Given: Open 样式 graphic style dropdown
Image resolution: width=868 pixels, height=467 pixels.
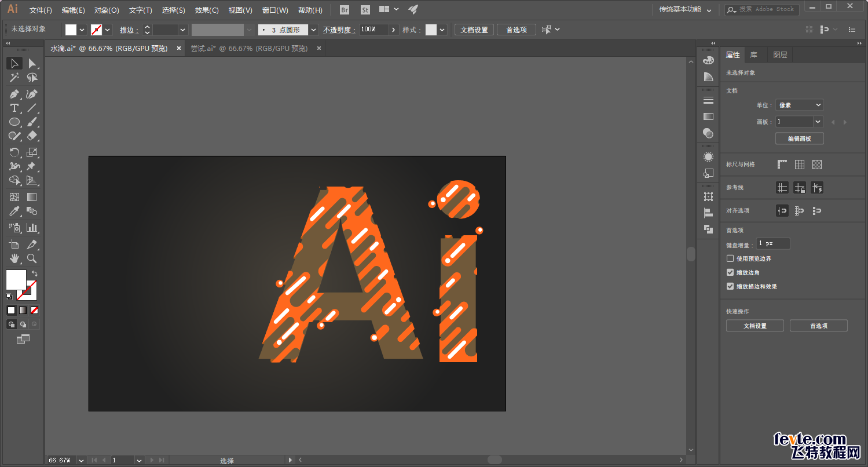Looking at the screenshot, I should (x=442, y=30).
